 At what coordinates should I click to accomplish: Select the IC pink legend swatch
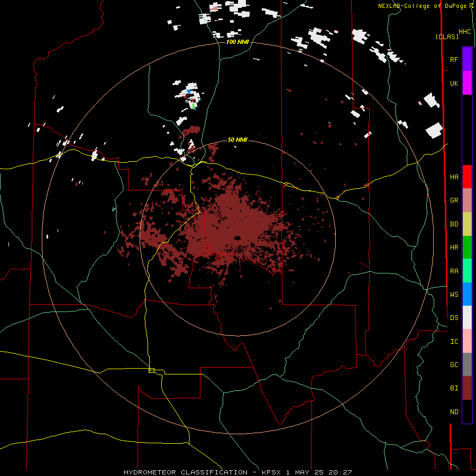click(467, 341)
